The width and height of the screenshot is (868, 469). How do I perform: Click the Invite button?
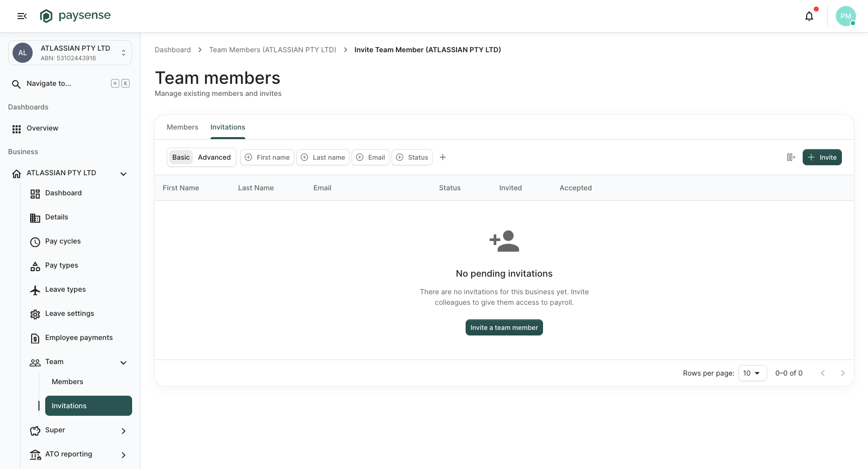(x=822, y=157)
